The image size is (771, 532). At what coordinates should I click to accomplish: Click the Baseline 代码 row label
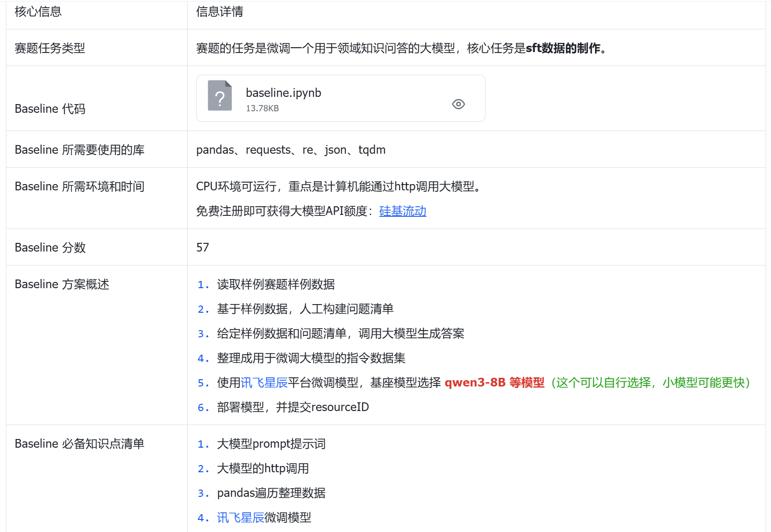tap(50, 109)
